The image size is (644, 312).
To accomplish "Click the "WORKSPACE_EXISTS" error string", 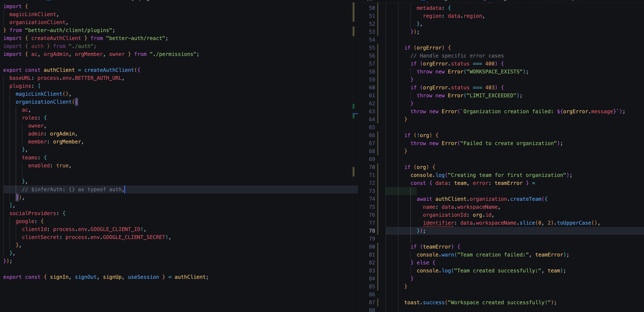I will (495, 72).
